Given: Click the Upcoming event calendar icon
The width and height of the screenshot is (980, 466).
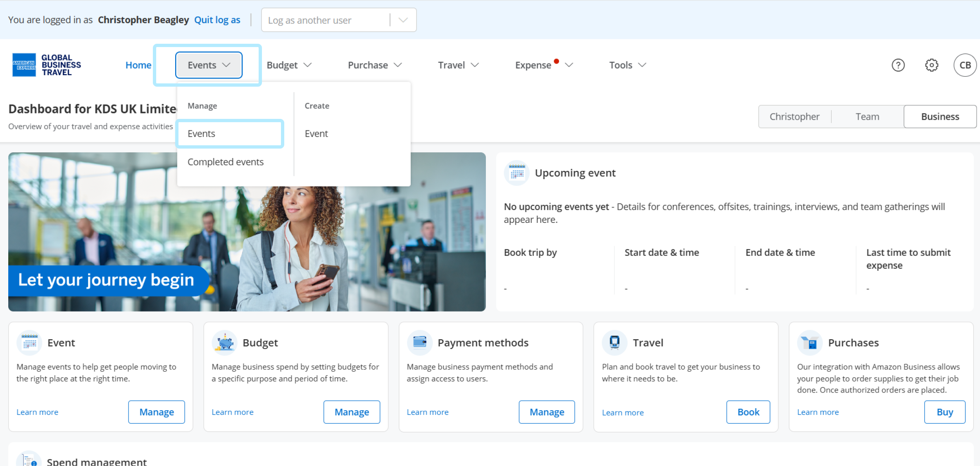Looking at the screenshot, I should tap(516, 173).
